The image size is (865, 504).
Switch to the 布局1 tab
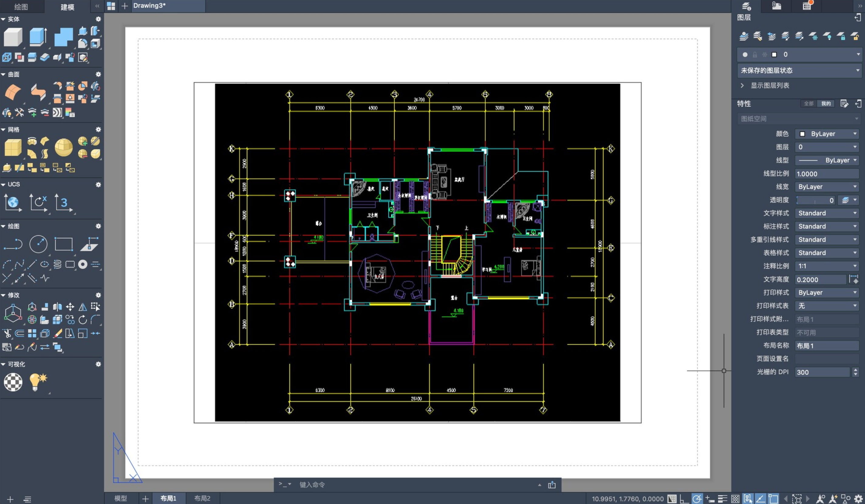tap(168, 498)
